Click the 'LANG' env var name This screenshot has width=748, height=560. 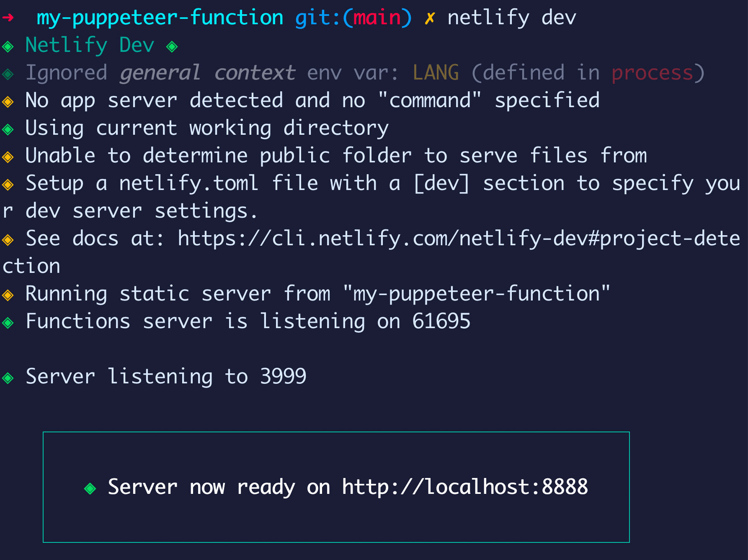436,72
